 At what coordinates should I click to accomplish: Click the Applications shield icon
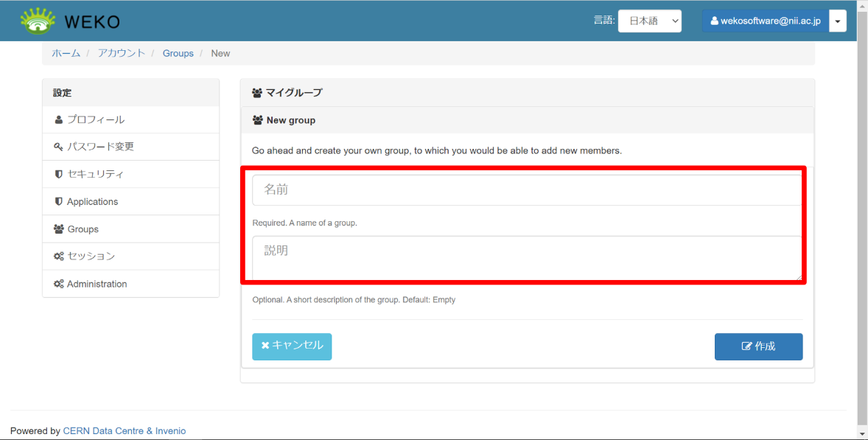pos(58,201)
